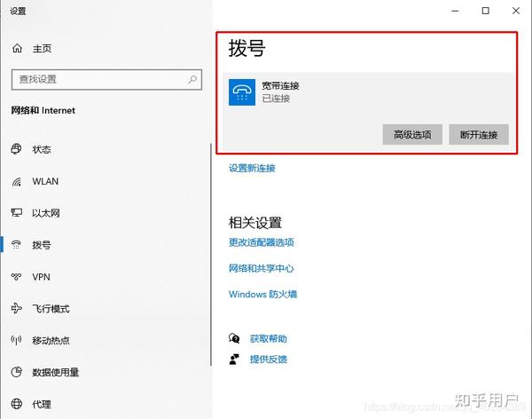
Task: Minimize the 设置 window
Action: coord(455,11)
